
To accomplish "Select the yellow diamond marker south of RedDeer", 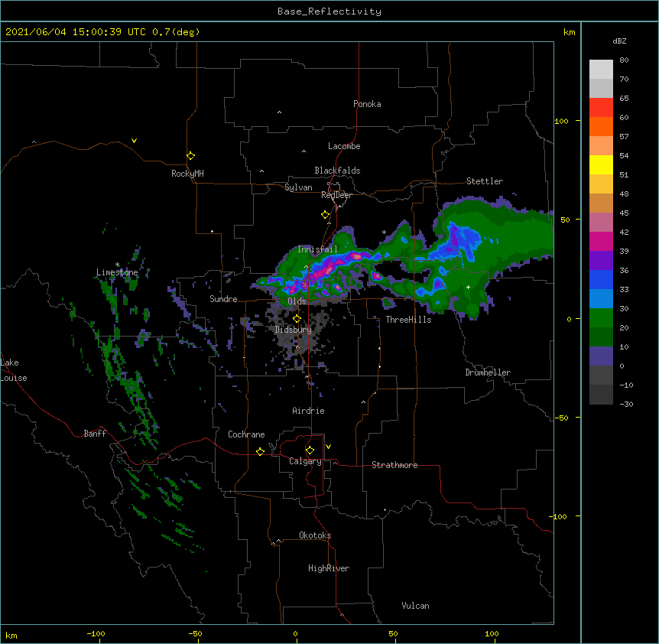I will (325, 214).
